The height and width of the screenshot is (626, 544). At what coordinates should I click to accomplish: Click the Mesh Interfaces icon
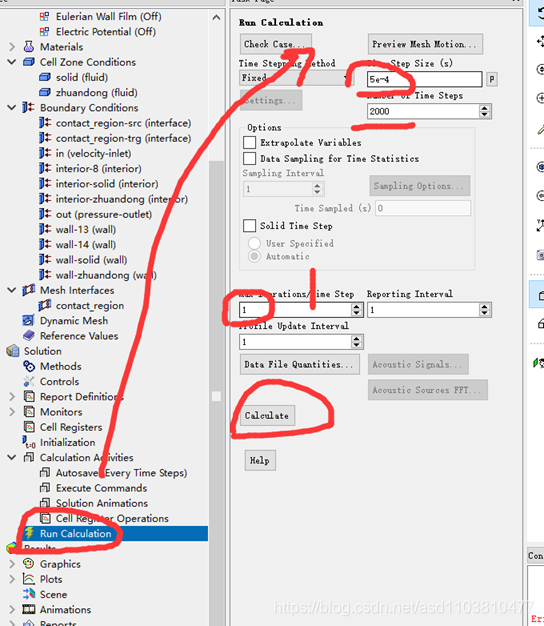(28, 290)
